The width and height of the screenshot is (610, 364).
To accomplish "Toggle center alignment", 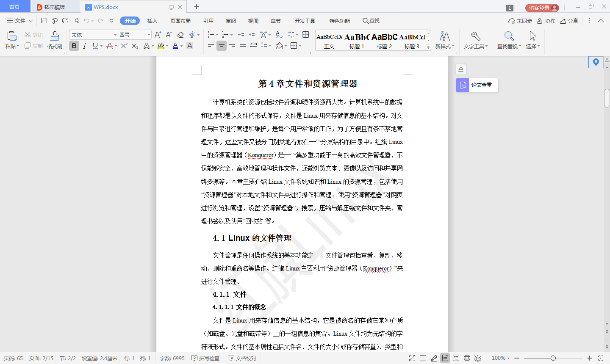I will [x=222, y=46].
